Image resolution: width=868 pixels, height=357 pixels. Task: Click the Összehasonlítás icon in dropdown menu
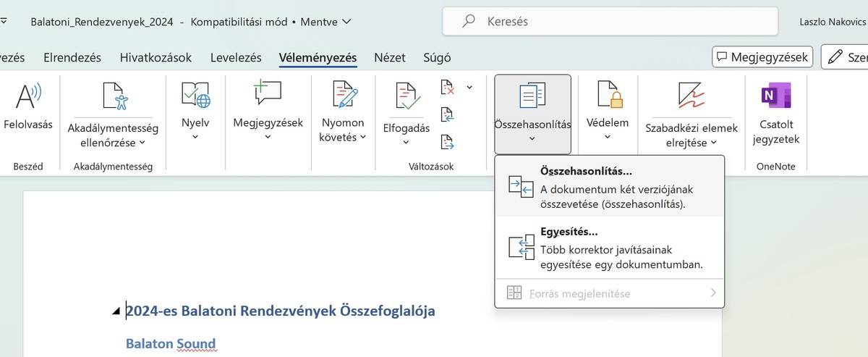(x=521, y=187)
